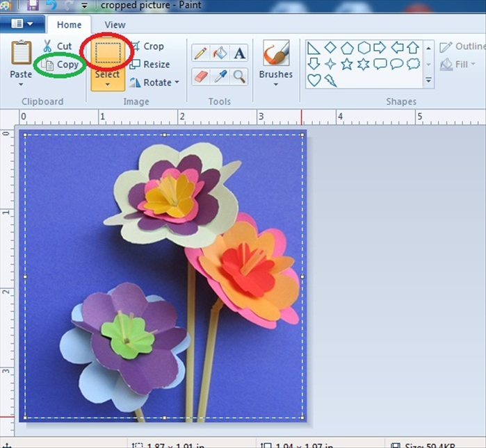Choose the five-point star shape
Image resolution: width=486 pixels, height=448 pixels.
(347, 64)
